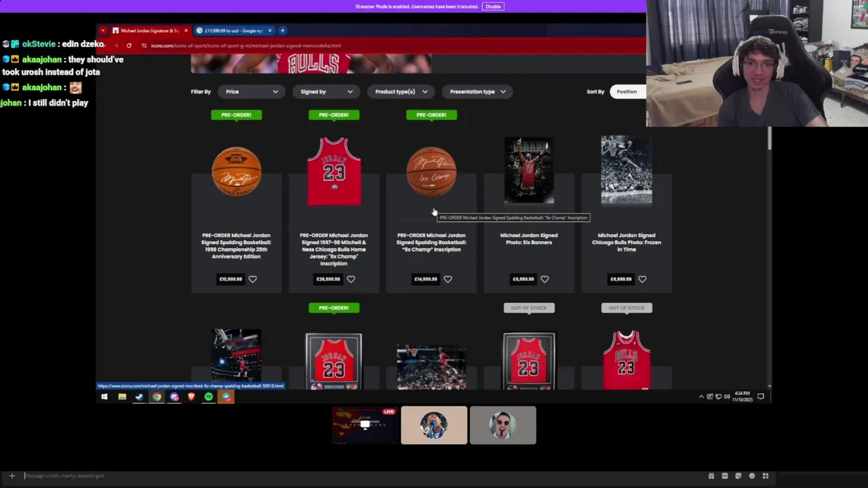868x488 pixels.
Task: Close the Google search tab
Action: click(x=270, y=30)
